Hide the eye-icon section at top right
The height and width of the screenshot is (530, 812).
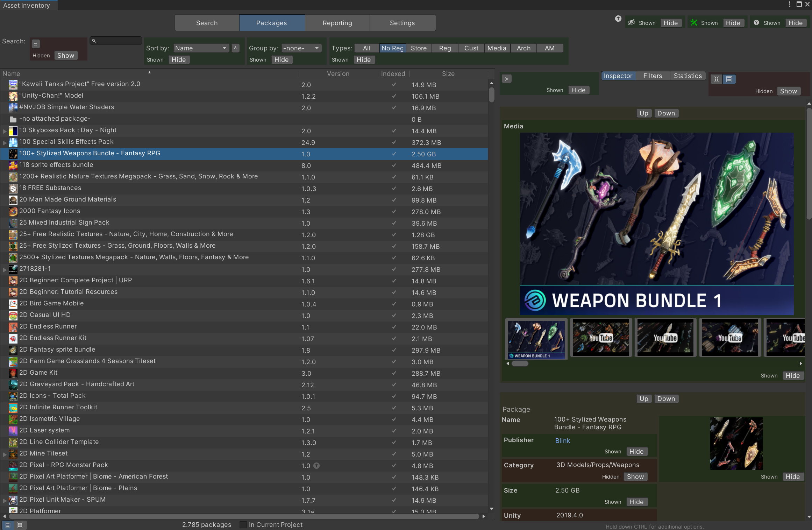click(671, 23)
